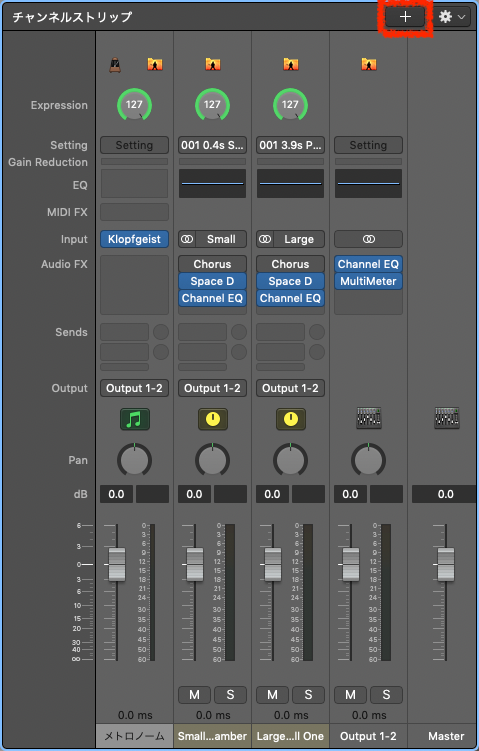Open Chorus plug-in on Large Hall One strip
479x751 pixels.
(291, 264)
